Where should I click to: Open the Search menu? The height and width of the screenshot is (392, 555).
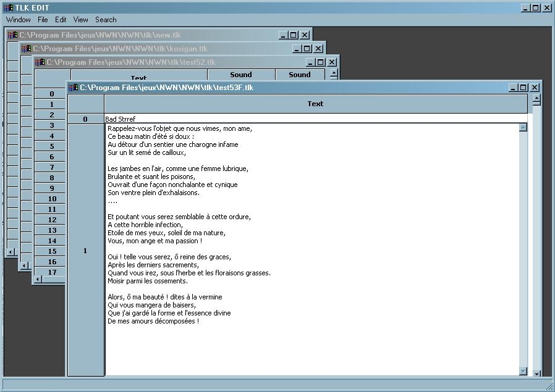click(106, 20)
